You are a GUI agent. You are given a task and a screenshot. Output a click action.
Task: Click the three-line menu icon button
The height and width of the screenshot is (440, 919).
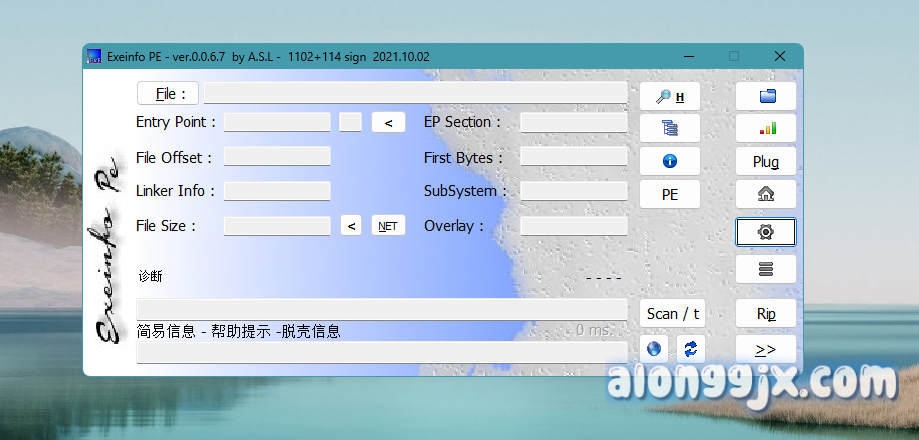766,269
